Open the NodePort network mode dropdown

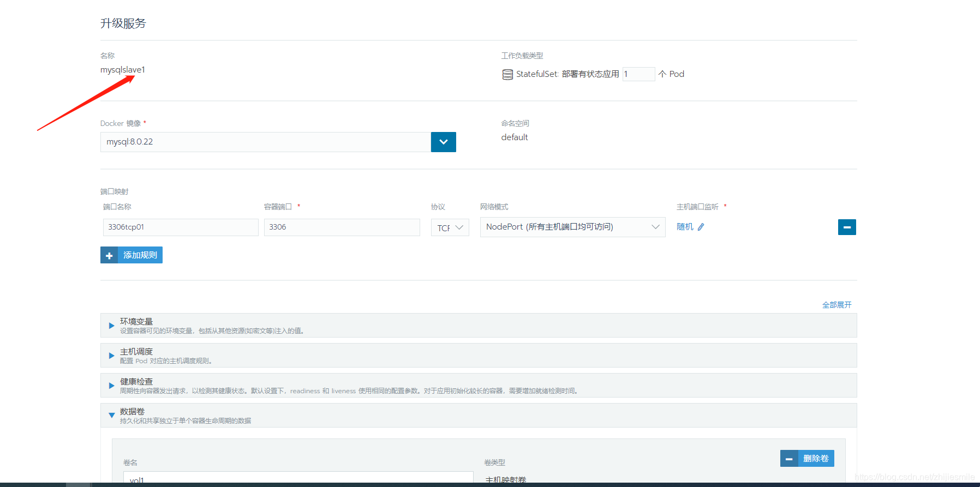click(572, 227)
